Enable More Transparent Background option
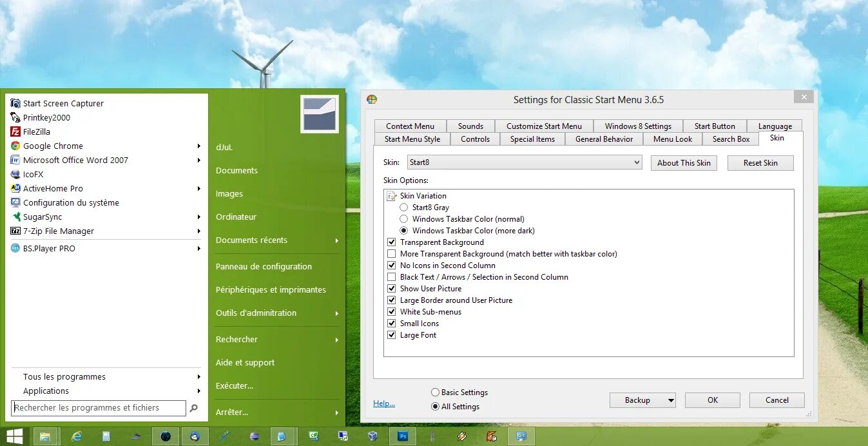 point(391,254)
